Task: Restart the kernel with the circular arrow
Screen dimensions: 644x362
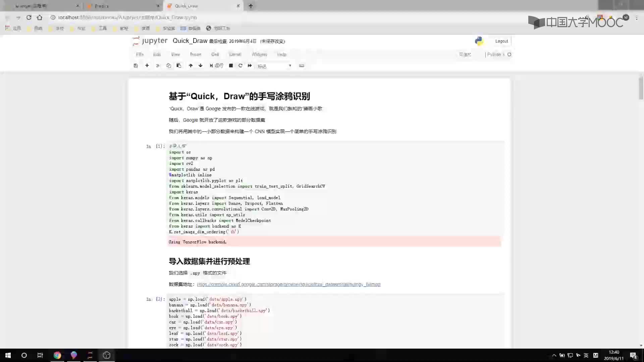Action: coord(240,66)
